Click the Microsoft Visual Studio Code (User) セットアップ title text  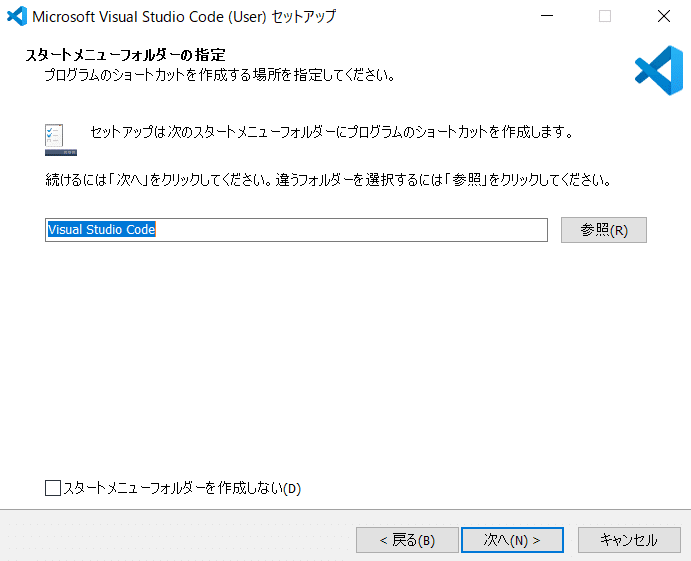coord(184,16)
